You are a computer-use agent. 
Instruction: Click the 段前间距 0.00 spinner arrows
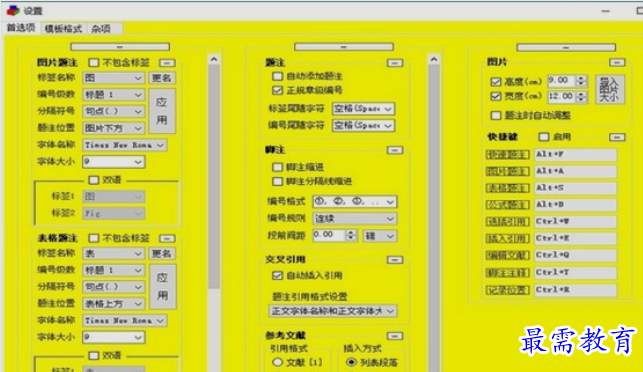coord(351,235)
